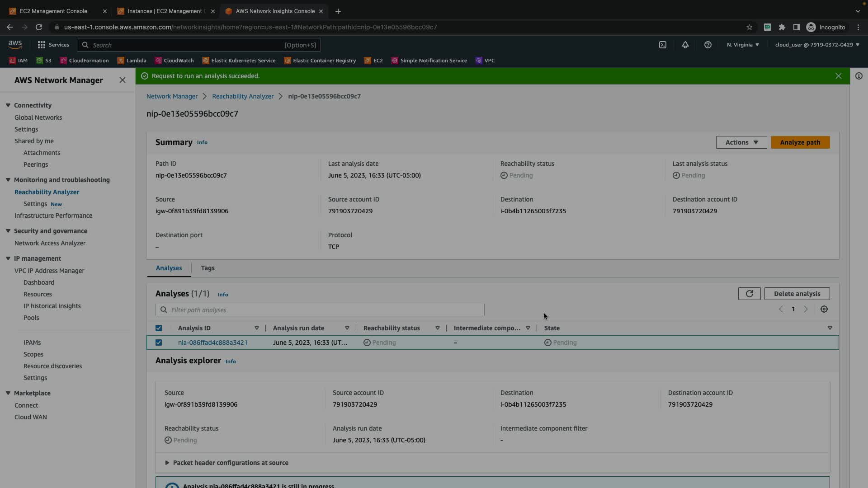Open the Actions dropdown
868x488 pixels.
point(741,142)
